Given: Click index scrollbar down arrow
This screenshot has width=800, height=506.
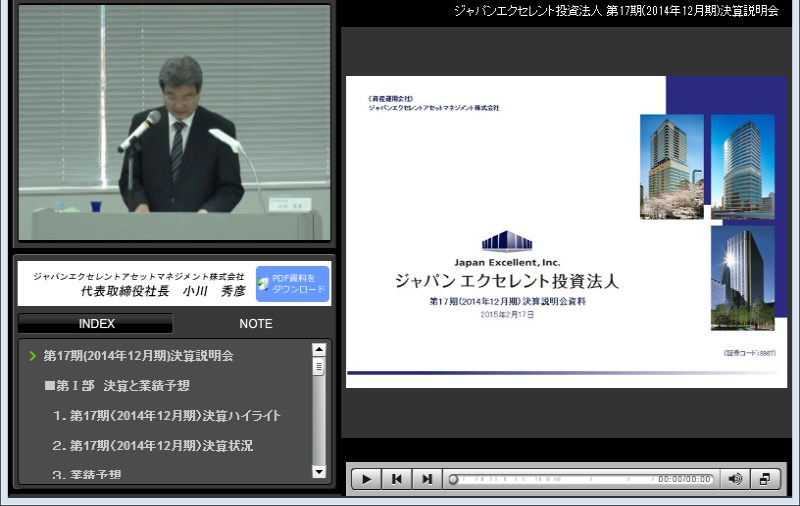Looking at the screenshot, I should coord(319,472).
